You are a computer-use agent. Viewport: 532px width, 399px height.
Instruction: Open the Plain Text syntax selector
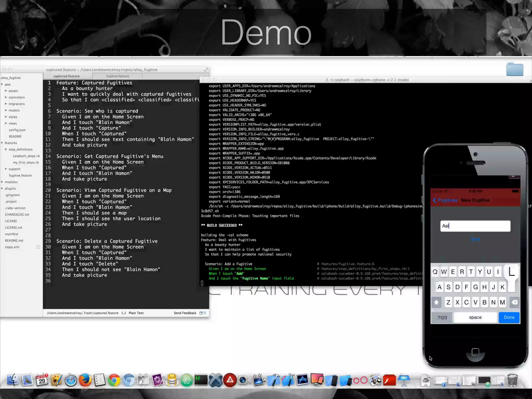pyautogui.click(x=136, y=313)
